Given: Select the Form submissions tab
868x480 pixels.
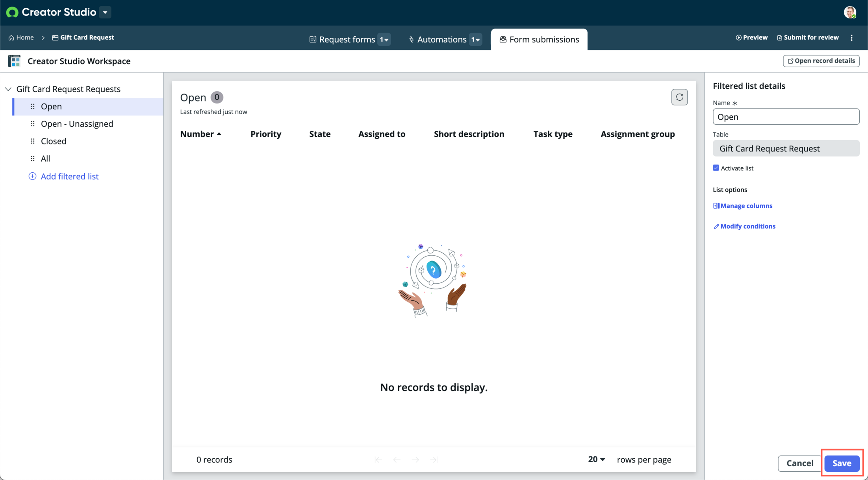Looking at the screenshot, I should coord(539,39).
